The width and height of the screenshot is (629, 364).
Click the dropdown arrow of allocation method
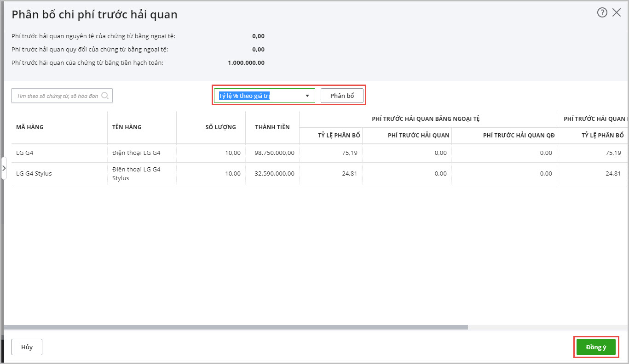tap(307, 96)
